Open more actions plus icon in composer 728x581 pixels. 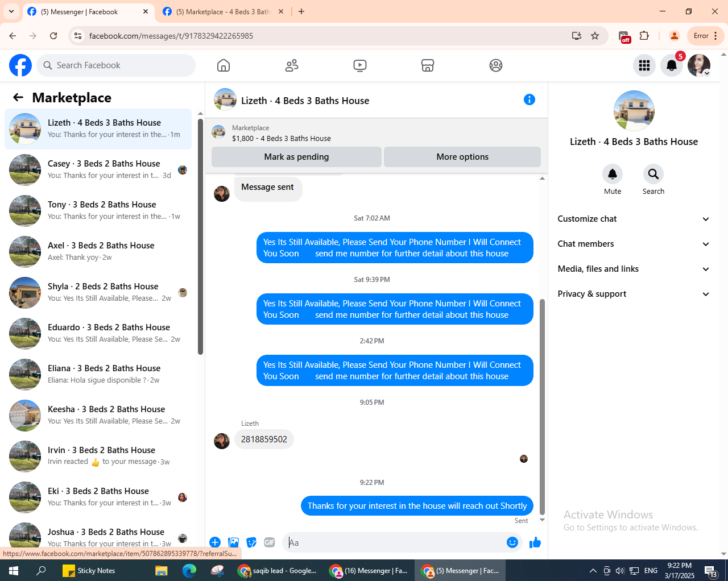pos(215,542)
